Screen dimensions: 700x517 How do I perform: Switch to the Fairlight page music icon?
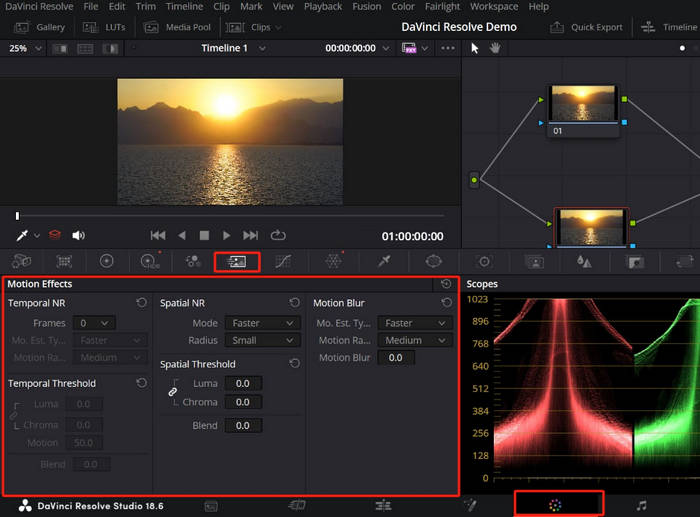(641, 505)
